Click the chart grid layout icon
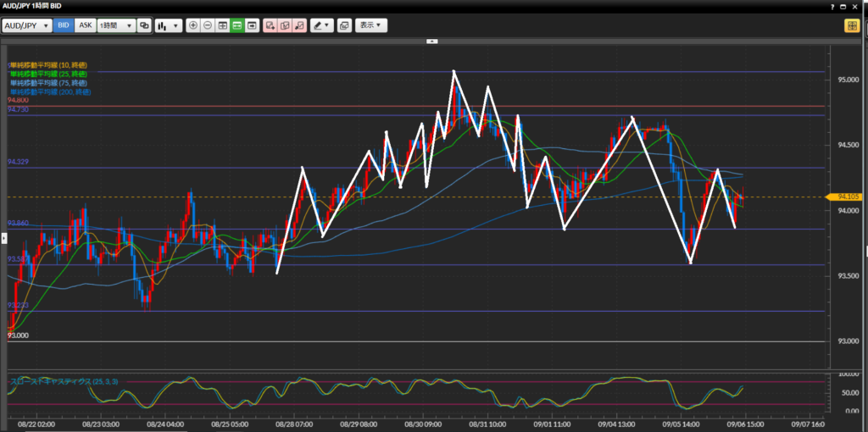Image resolution: width=868 pixels, height=432 pixels. (222, 25)
